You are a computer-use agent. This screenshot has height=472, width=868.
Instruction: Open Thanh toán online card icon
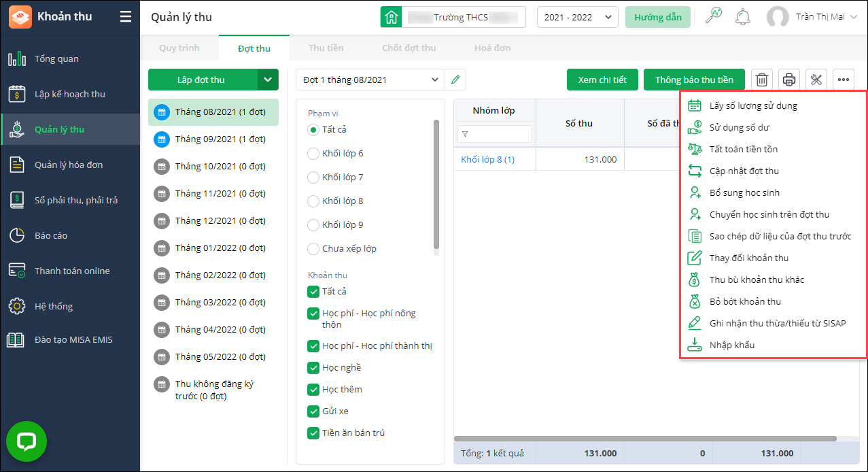coord(17,271)
